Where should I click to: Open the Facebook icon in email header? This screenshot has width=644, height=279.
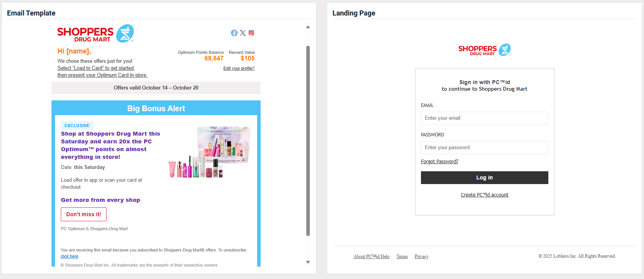pyautogui.click(x=234, y=33)
